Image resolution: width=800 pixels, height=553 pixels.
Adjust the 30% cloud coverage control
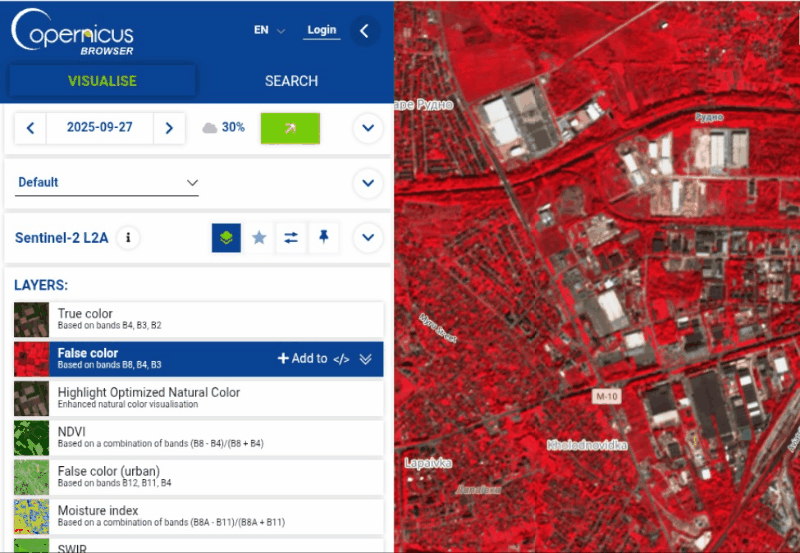pos(224,128)
